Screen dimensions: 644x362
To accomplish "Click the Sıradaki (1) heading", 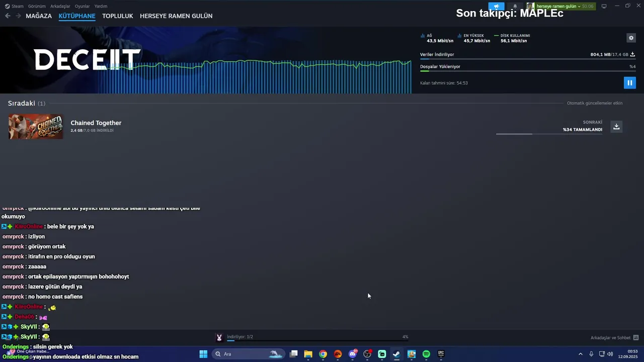I will pyautogui.click(x=27, y=103).
